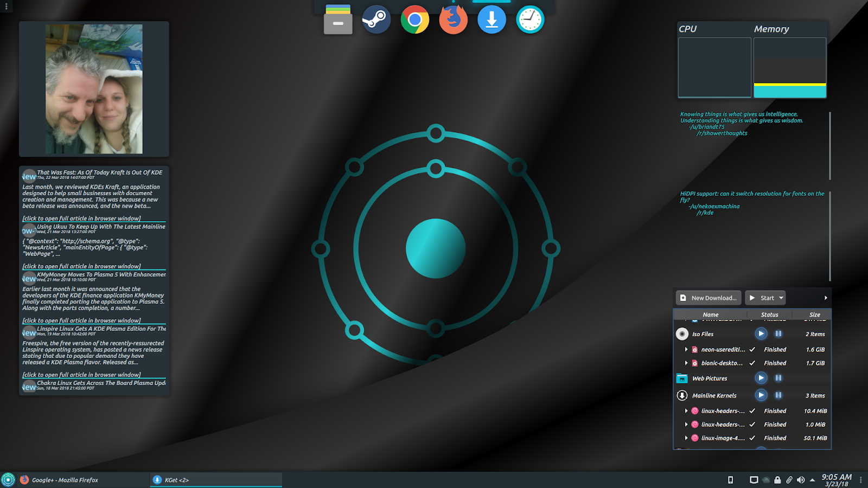Sort downloads by Status column
This screenshot has height=488, width=868.
[x=769, y=314]
